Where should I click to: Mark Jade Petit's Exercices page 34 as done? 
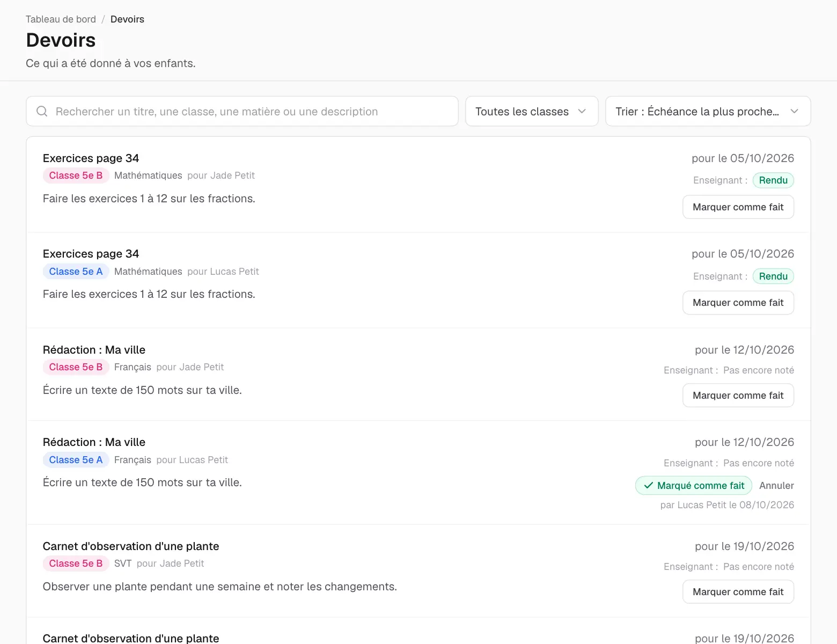[x=738, y=207]
